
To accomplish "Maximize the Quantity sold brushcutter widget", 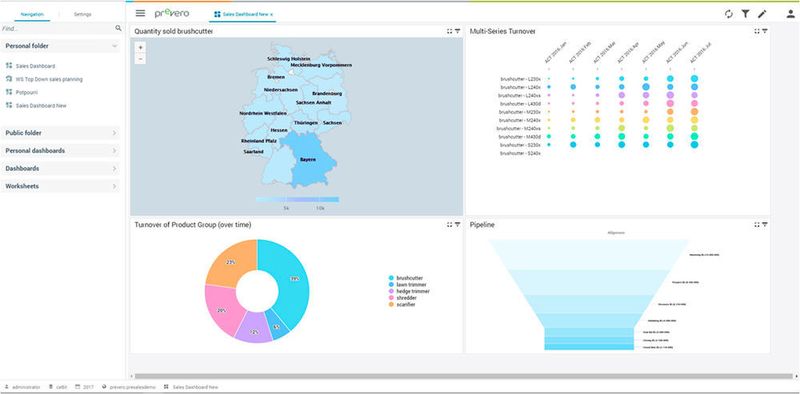I will (449, 31).
